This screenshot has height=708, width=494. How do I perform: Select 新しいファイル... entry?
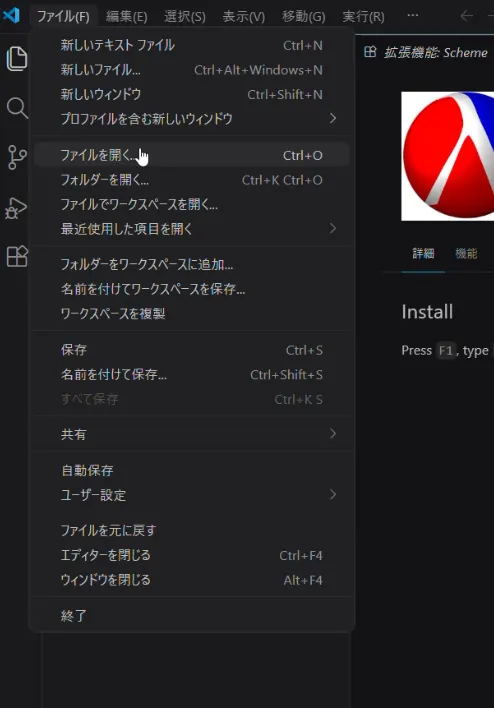[191, 70]
